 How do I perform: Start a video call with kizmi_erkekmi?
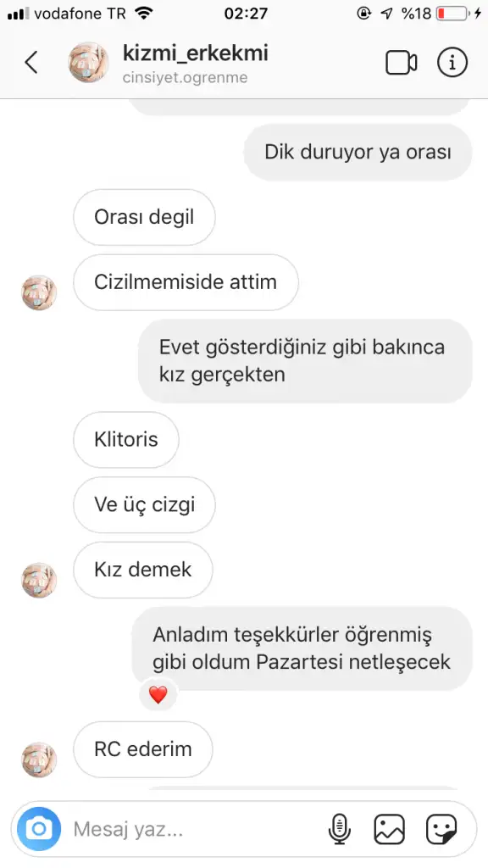point(401,63)
